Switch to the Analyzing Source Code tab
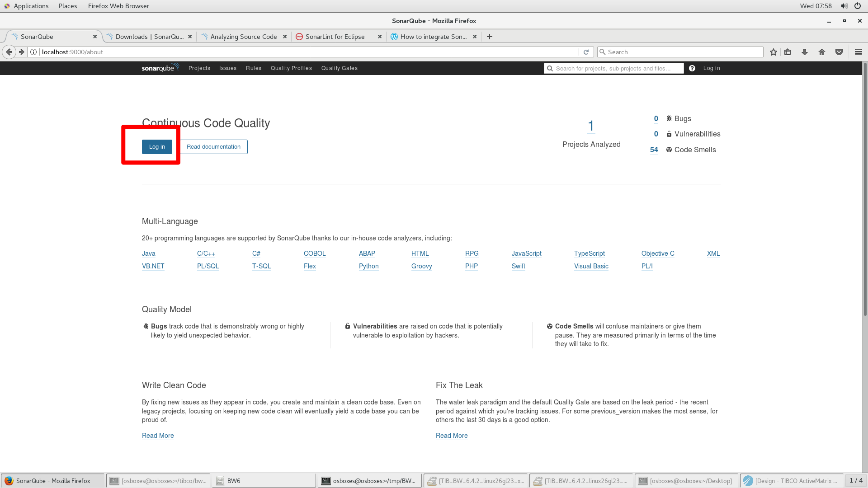 point(244,37)
